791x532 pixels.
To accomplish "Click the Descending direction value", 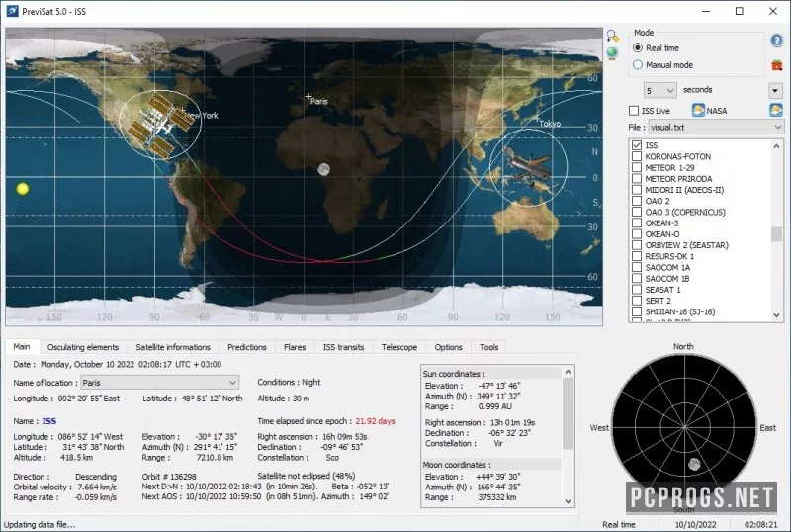I will click(x=96, y=477).
